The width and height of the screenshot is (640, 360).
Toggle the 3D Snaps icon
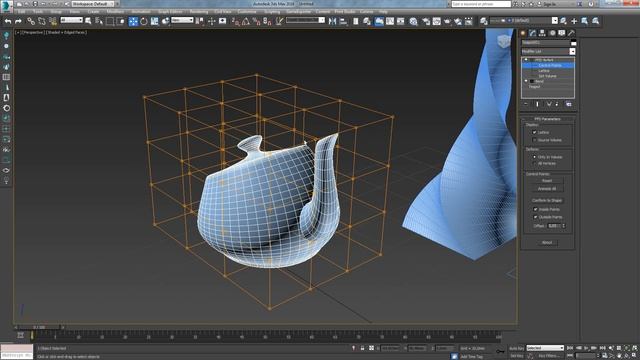click(235, 21)
